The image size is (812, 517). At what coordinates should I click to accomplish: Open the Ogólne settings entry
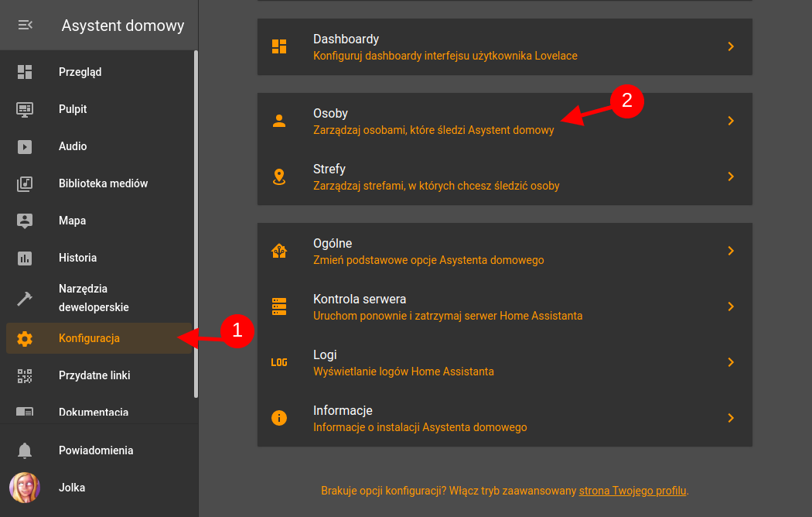[504, 251]
